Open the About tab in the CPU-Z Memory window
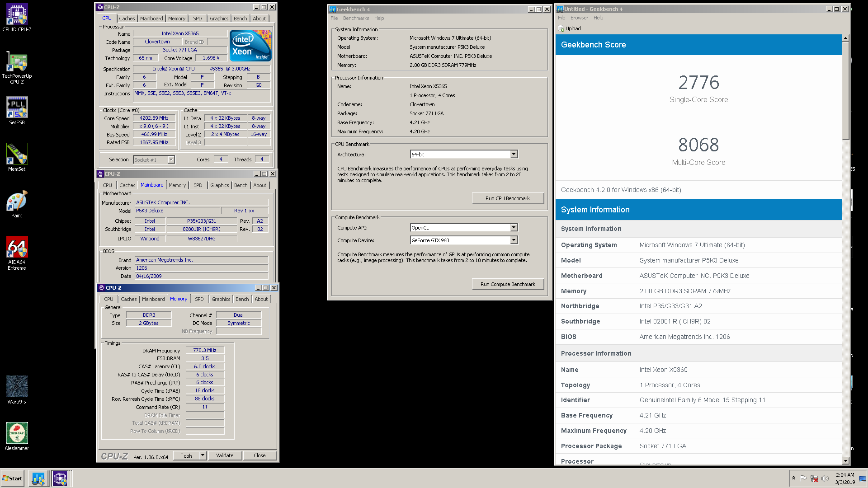 tap(261, 299)
